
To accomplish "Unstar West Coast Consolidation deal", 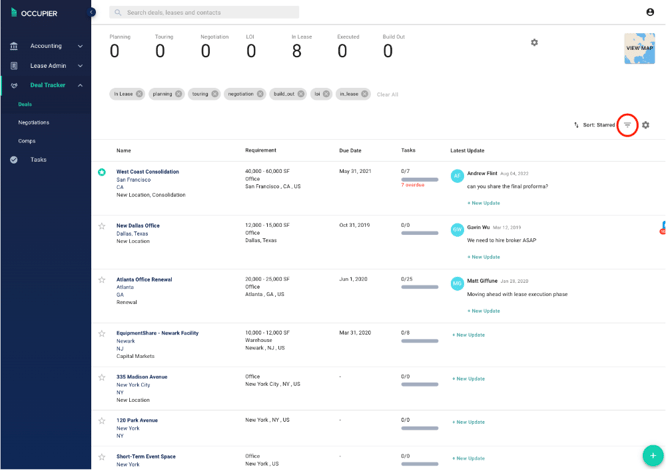I will [x=102, y=172].
